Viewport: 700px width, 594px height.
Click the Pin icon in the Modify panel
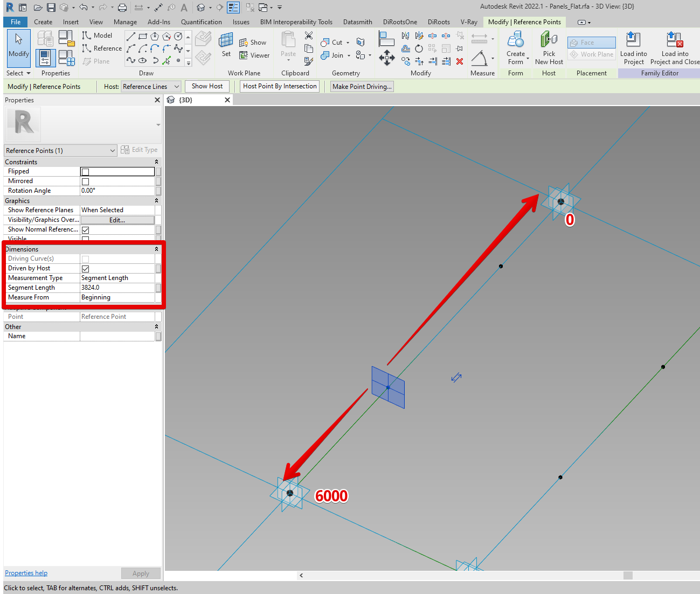(460, 48)
